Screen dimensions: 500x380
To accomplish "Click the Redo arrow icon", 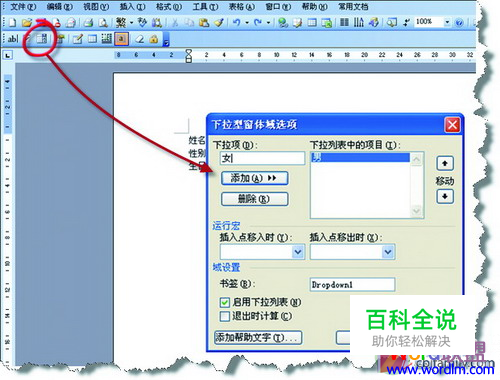I will tap(257, 23).
